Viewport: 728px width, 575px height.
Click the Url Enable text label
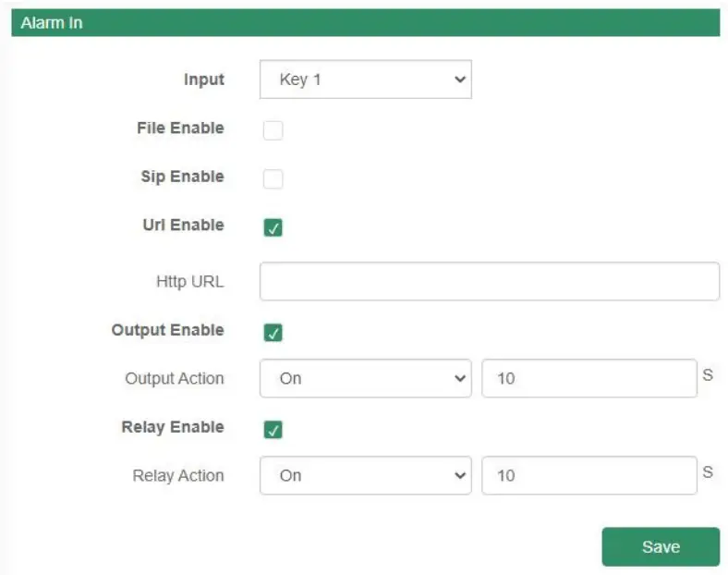point(183,226)
